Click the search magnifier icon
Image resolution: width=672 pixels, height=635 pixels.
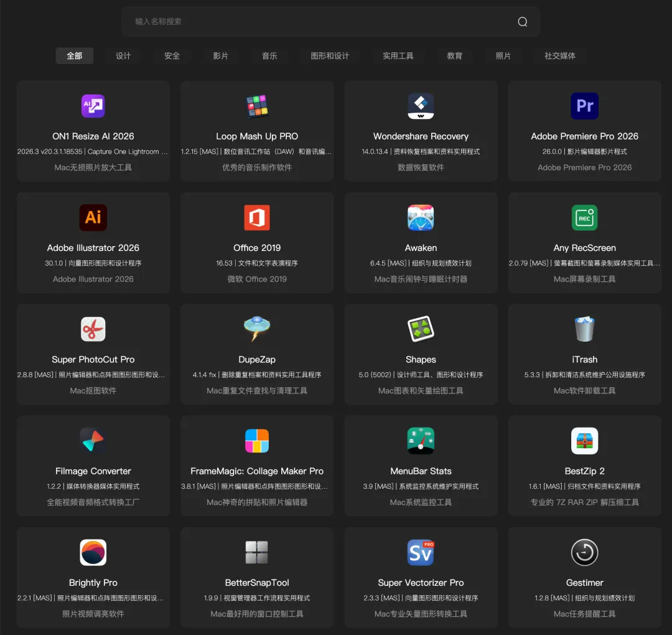point(523,21)
